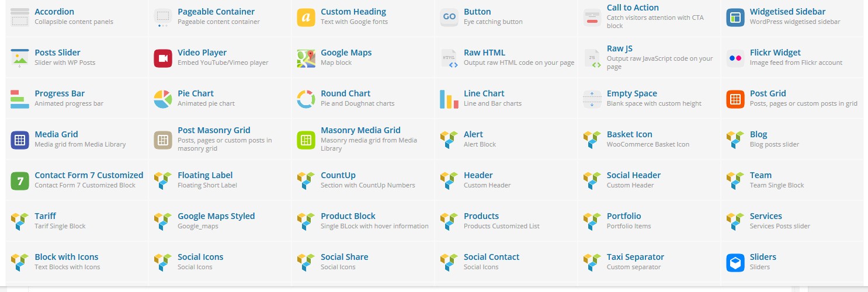The image size is (868, 292).
Task: Choose the Posts Slider element
Action: click(x=77, y=57)
